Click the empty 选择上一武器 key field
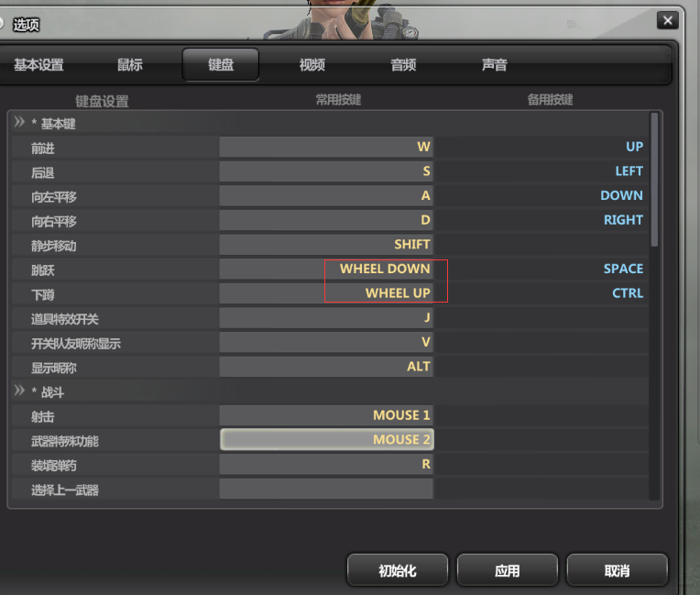The width and height of the screenshot is (700, 595). (x=326, y=489)
